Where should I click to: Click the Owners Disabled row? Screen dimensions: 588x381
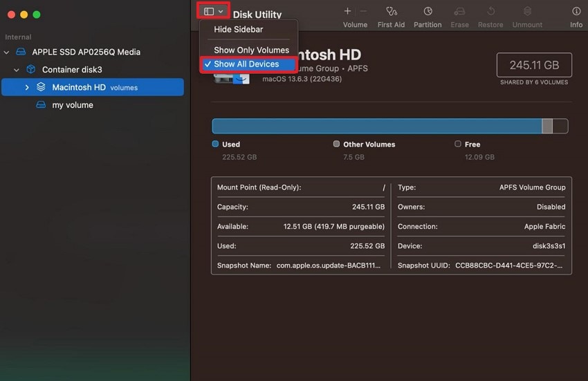tap(481, 207)
